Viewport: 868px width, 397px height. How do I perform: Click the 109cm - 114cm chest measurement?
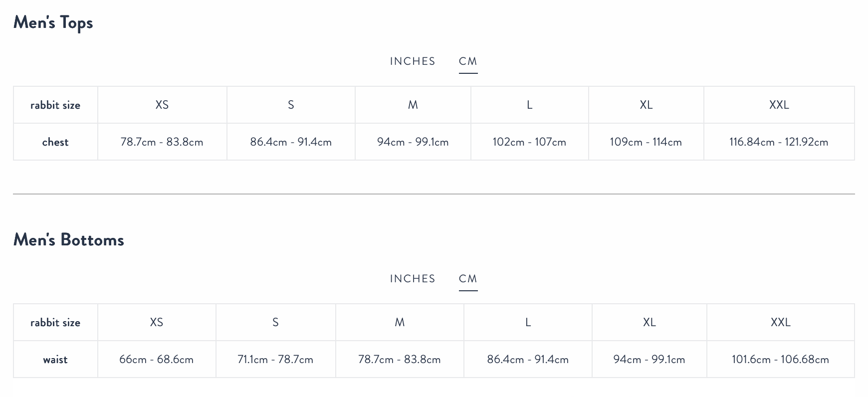(x=646, y=142)
